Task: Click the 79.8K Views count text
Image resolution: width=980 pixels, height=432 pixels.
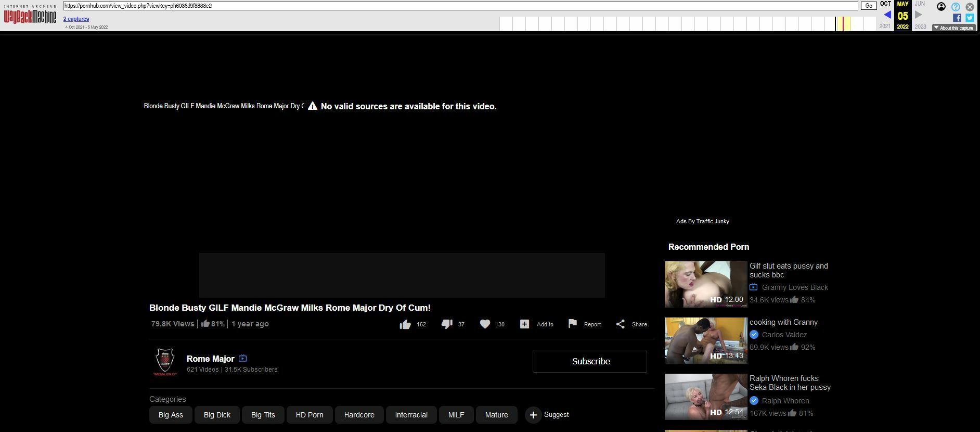Action: [173, 324]
